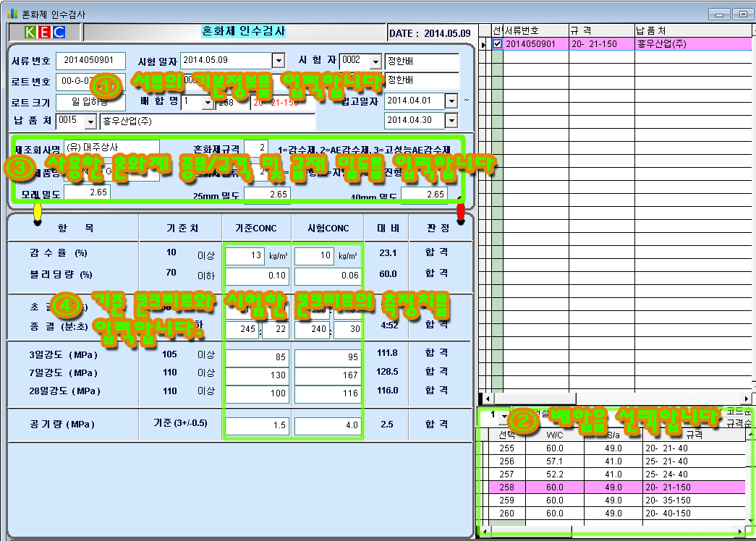Click the W/C column header in mix list

click(x=554, y=435)
